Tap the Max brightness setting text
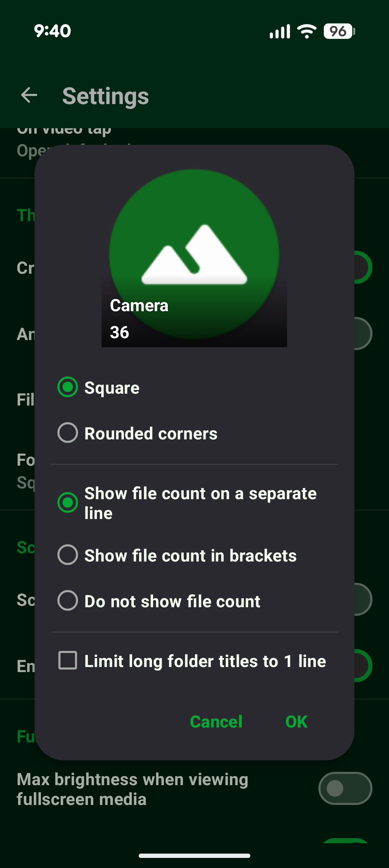The height and width of the screenshot is (868, 389). point(133,789)
